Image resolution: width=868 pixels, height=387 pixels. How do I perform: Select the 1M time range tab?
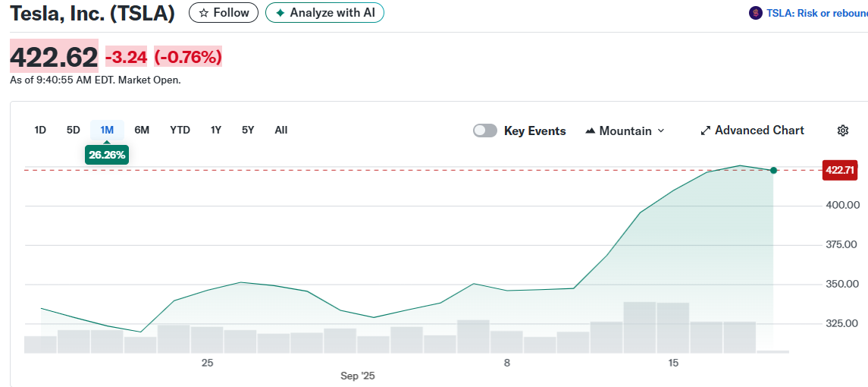pyautogui.click(x=107, y=130)
